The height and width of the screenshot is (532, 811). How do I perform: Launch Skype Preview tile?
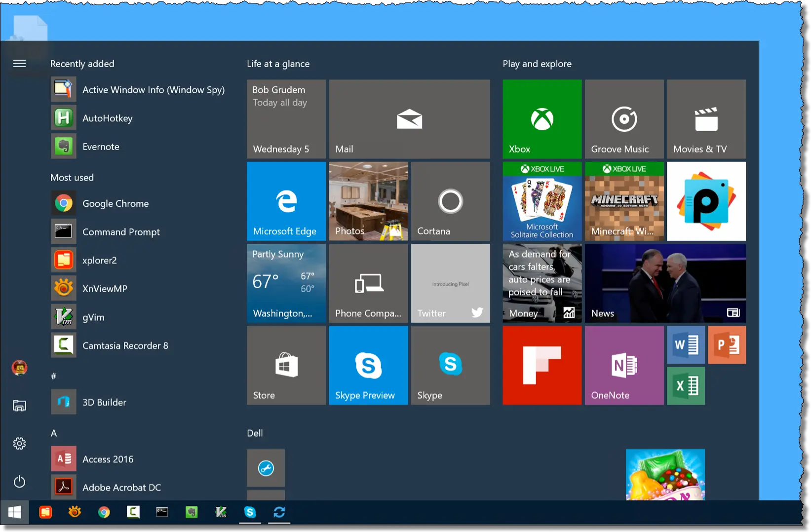tap(368, 365)
